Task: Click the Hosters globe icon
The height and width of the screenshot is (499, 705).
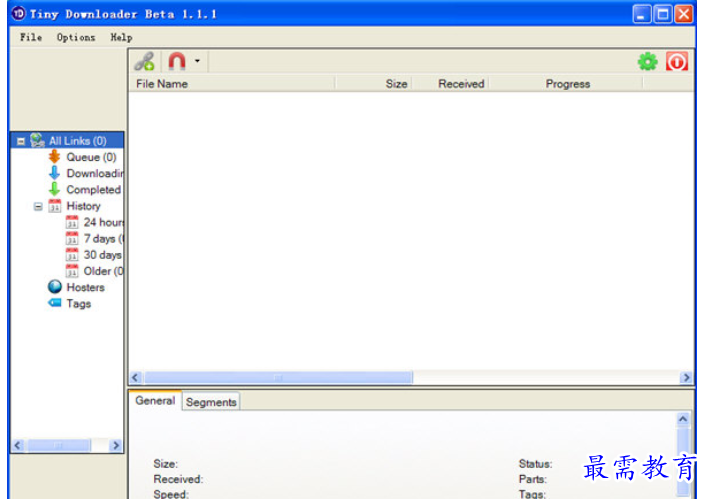Action: pyautogui.click(x=55, y=286)
